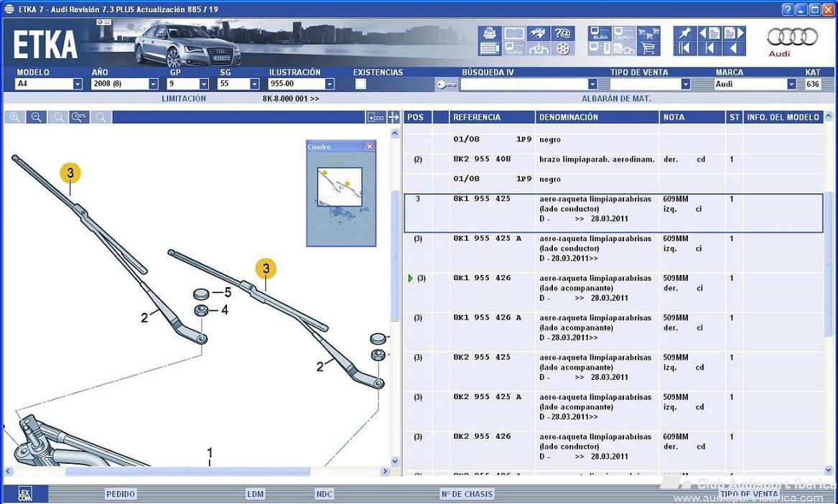This screenshot has width=838, height=504.
Task: Click the pushpin icon
Action: click(684, 33)
